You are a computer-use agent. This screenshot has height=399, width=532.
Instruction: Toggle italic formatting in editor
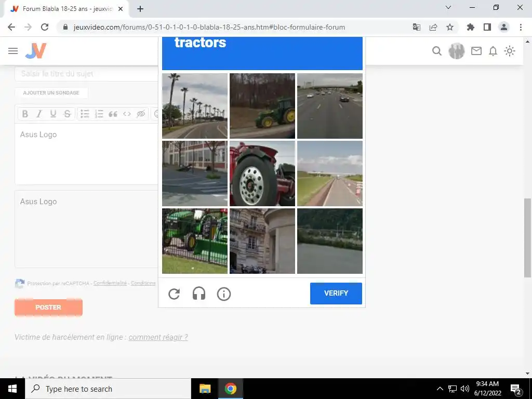[x=39, y=114]
